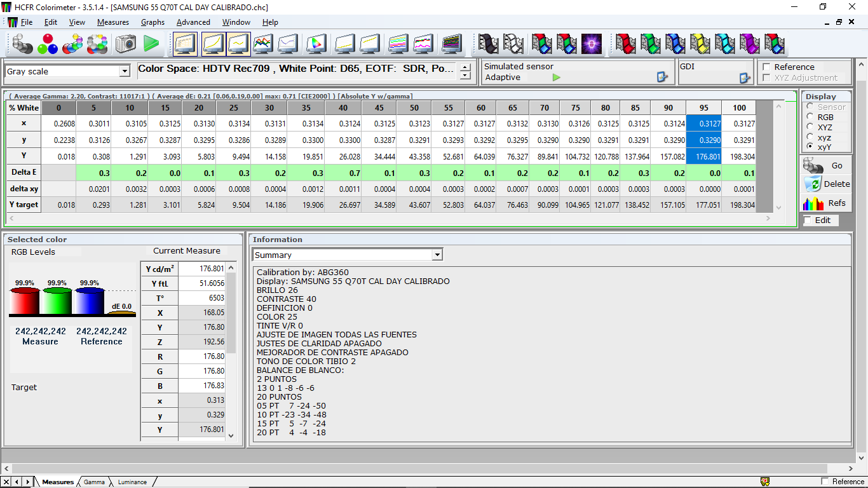Select the white film strip pattern icon

(x=513, y=43)
